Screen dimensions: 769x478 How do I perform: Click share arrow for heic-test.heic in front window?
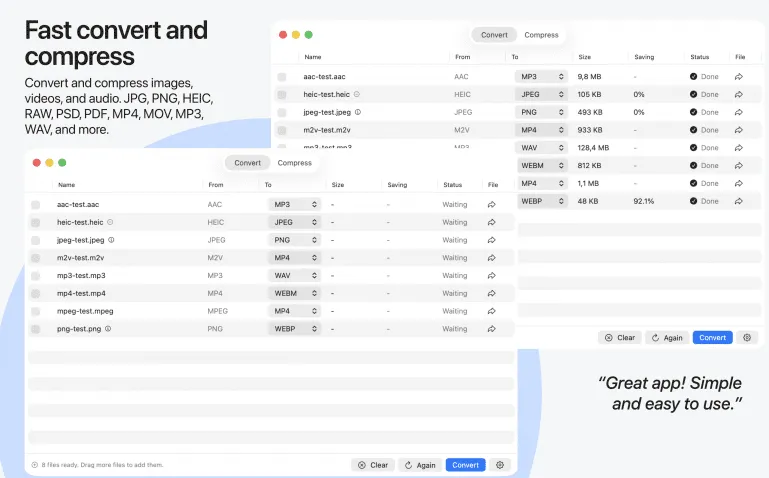(x=491, y=222)
